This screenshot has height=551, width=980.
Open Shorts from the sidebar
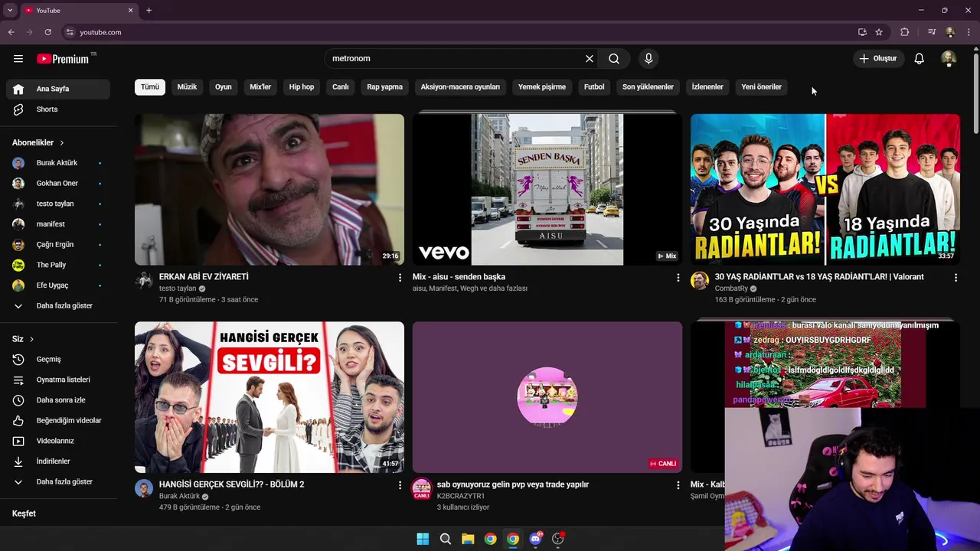click(58, 109)
